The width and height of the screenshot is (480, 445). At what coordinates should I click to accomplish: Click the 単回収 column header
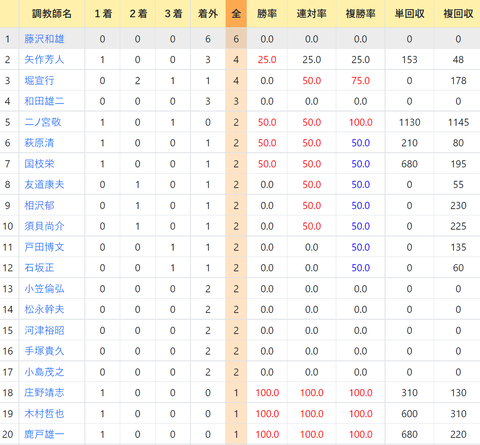(x=409, y=14)
